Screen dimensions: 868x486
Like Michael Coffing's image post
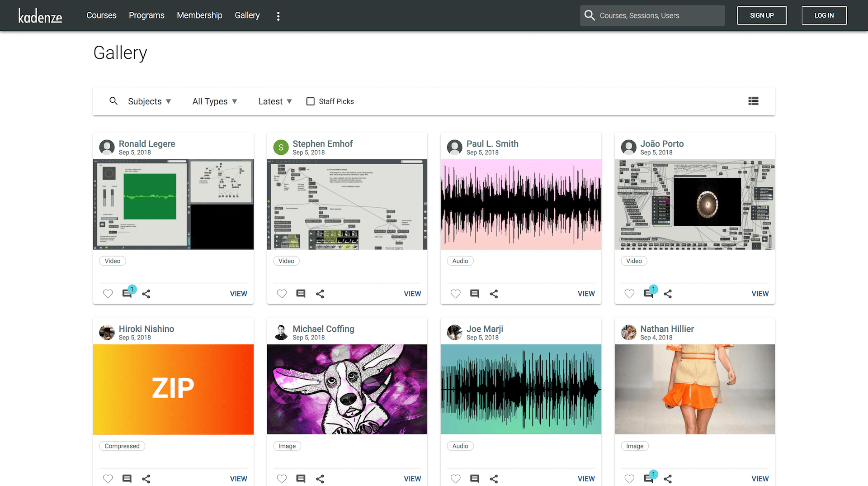tap(282, 479)
